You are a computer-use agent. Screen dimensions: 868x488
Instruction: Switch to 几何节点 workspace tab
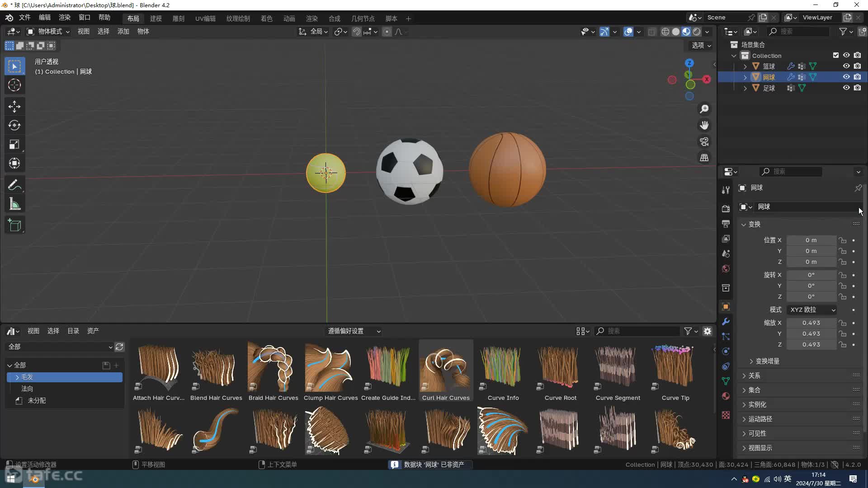pos(363,19)
